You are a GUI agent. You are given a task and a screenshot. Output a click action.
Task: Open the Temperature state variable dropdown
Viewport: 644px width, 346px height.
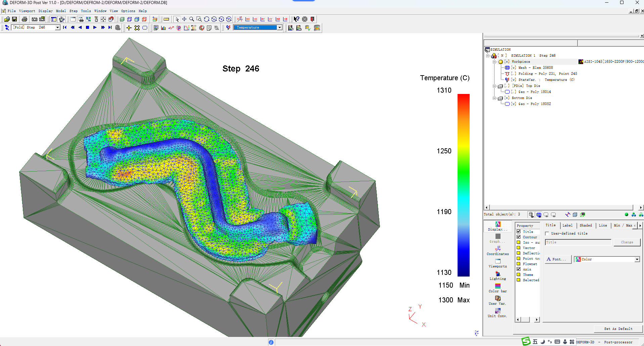[x=280, y=28]
